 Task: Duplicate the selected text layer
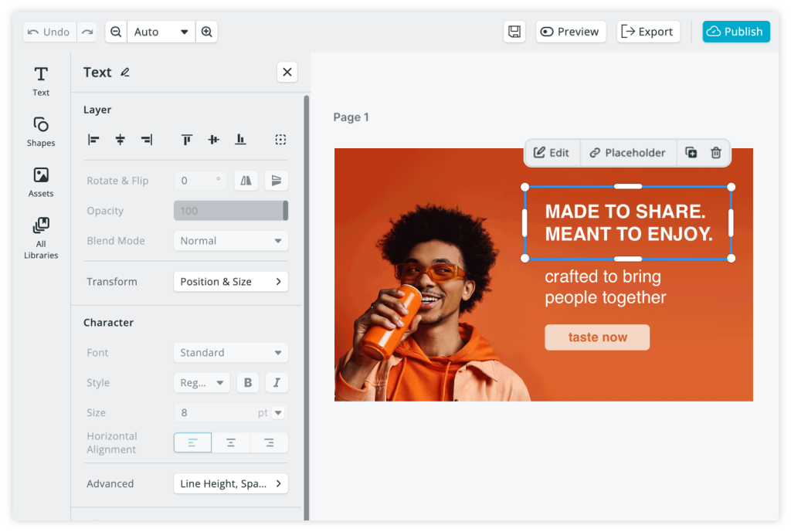point(691,153)
